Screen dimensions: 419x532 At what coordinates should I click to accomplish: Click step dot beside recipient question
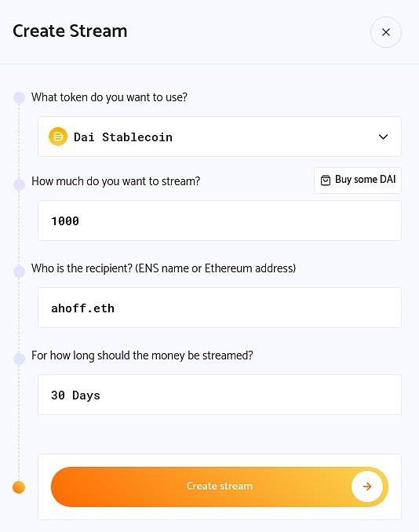19,271
